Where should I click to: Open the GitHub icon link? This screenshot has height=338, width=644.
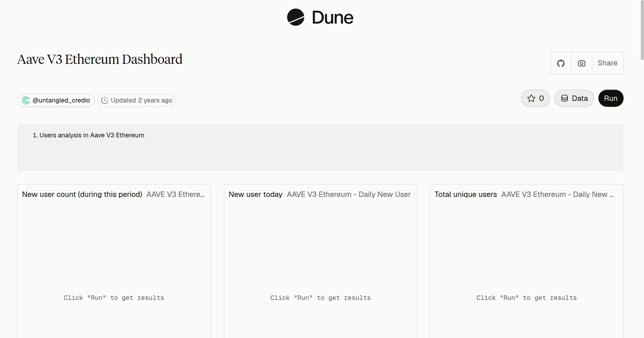click(561, 63)
